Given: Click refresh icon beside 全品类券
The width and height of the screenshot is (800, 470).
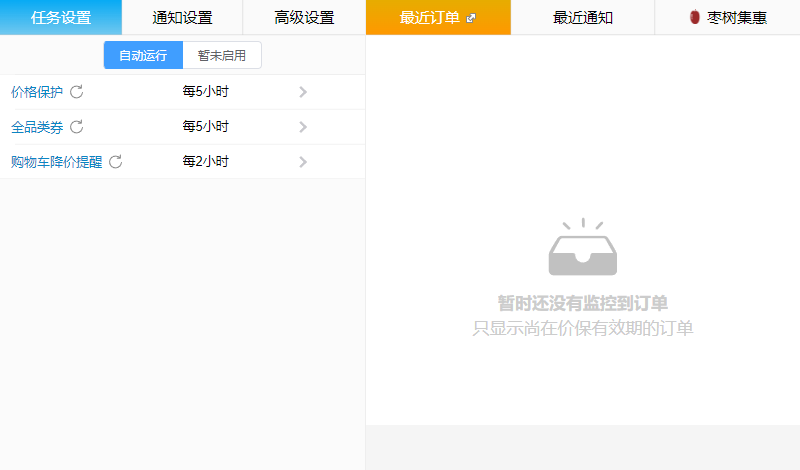Looking at the screenshot, I should click(x=77, y=127).
